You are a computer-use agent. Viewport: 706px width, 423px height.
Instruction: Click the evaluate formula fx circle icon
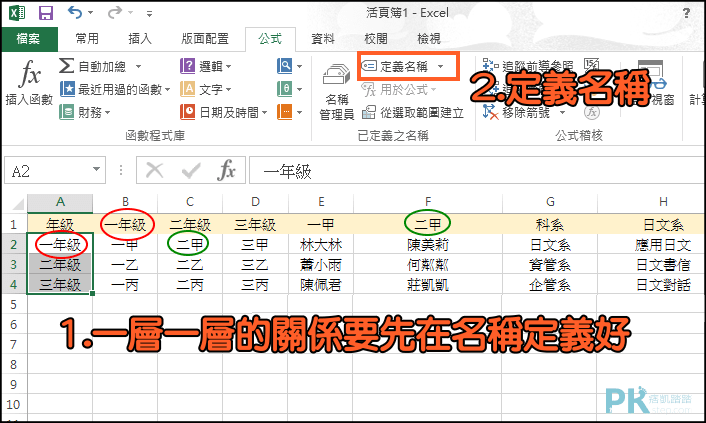click(592, 112)
